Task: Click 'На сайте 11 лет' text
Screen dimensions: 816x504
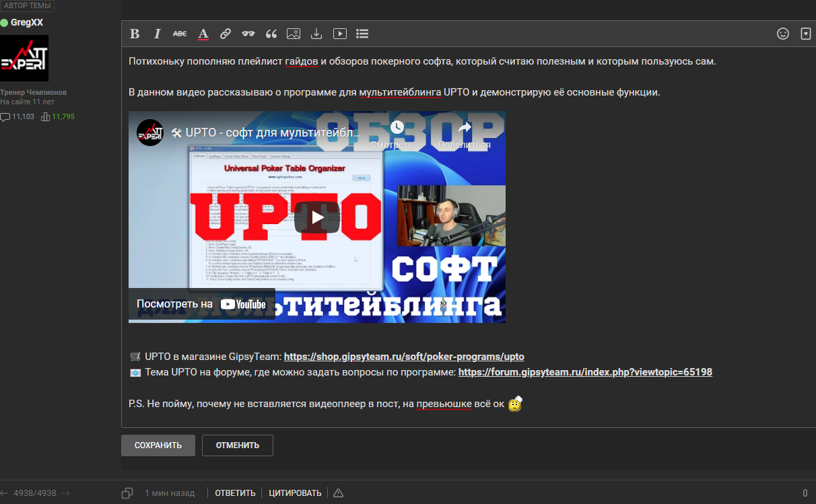Action: pyautogui.click(x=27, y=102)
